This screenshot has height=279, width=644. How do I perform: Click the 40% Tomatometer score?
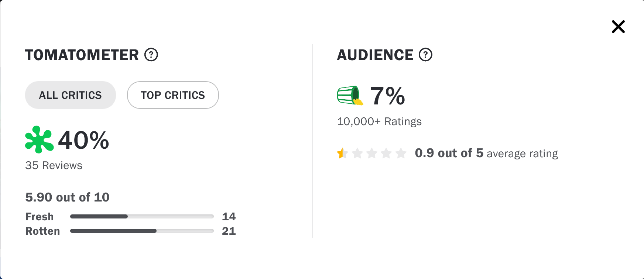click(83, 140)
